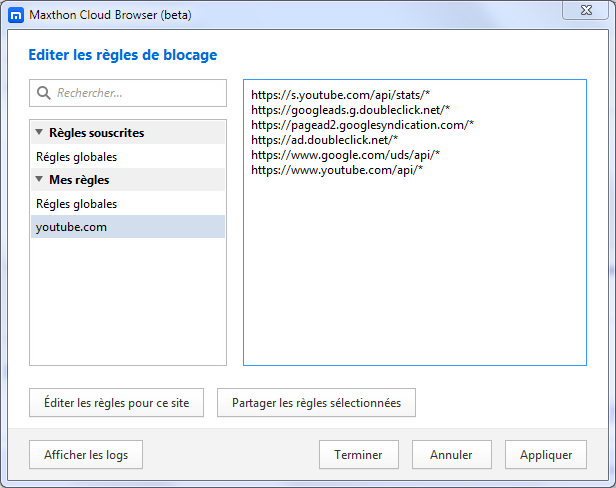
Task: Click the Maxthon logo icon in title bar
Action: pos(16,15)
